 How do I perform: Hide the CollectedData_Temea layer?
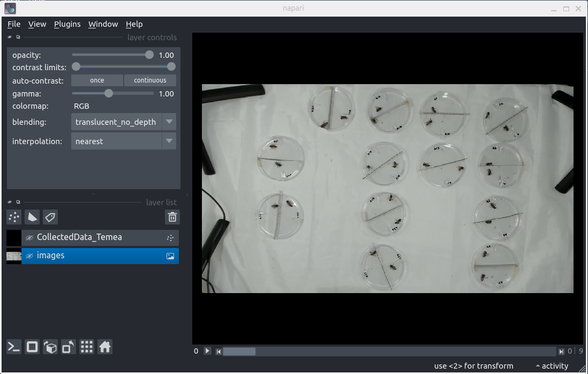point(29,237)
